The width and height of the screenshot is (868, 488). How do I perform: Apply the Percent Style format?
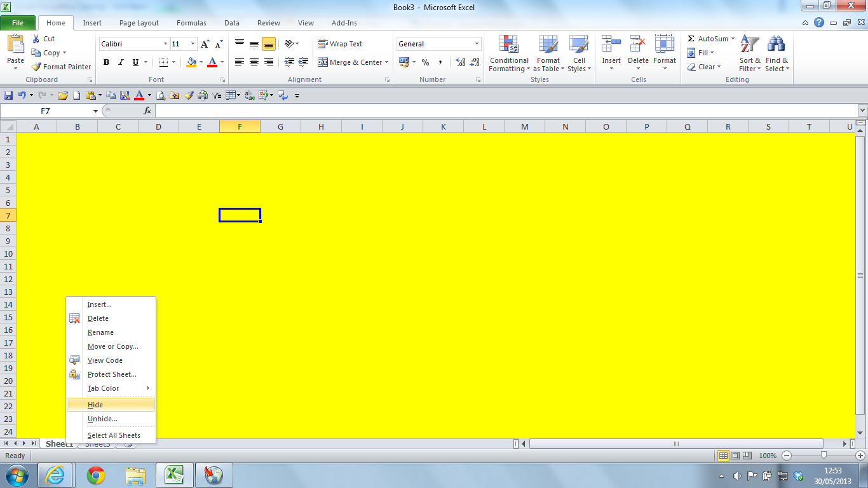[424, 63]
